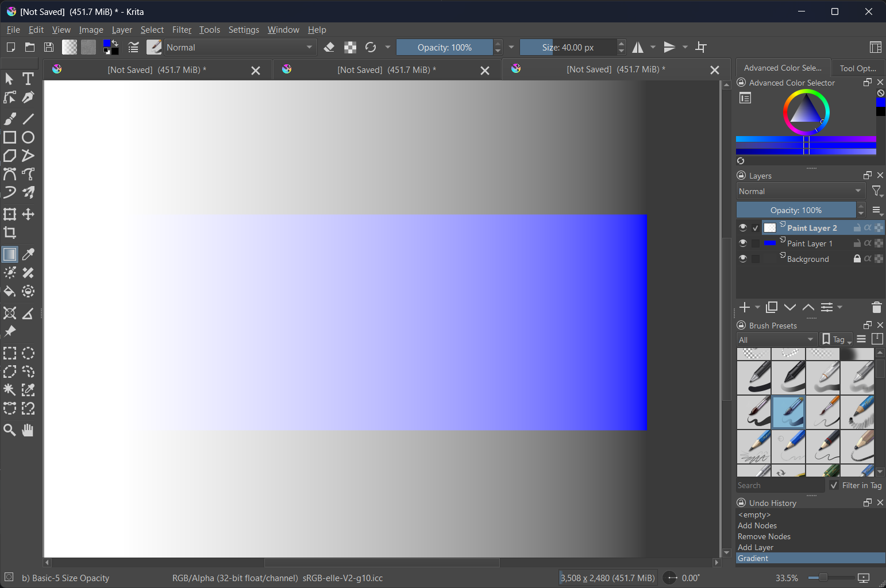Image resolution: width=886 pixels, height=588 pixels.
Task: Select the Crop tool in toolbox
Action: pyautogui.click(x=10, y=233)
